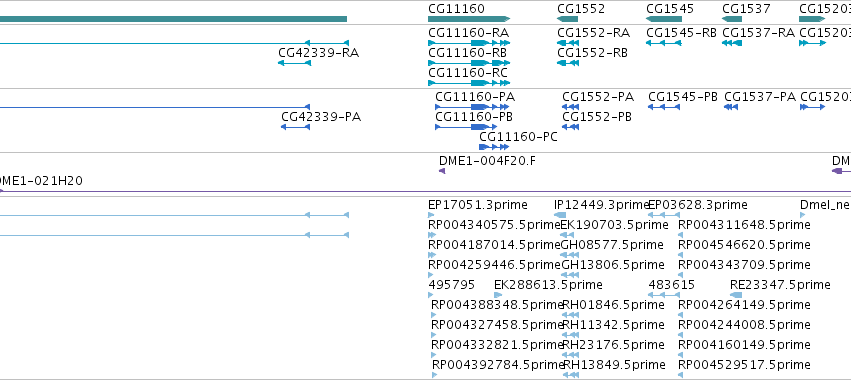
Task: Select transcript CG42339-RA
Action: (x=319, y=53)
